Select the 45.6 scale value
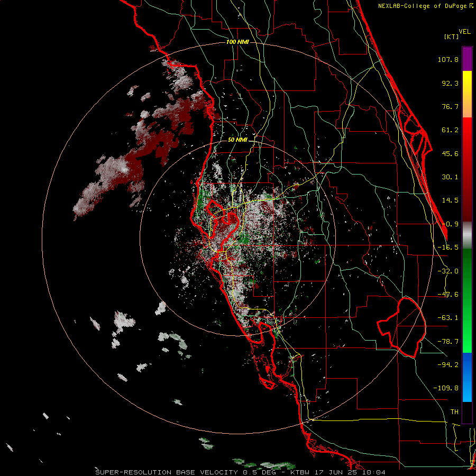The height and width of the screenshot is (476, 476). point(450,153)
